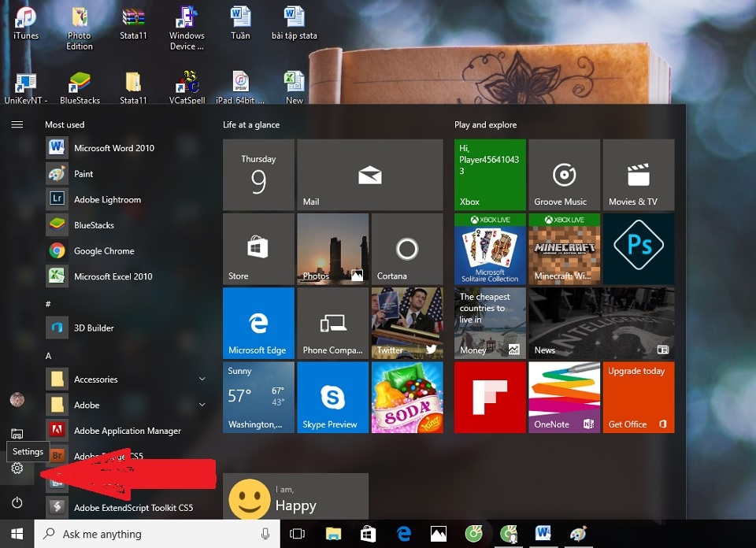Click the Power button
This screenshot has height=548, width=756.
(x=17, y=502)
